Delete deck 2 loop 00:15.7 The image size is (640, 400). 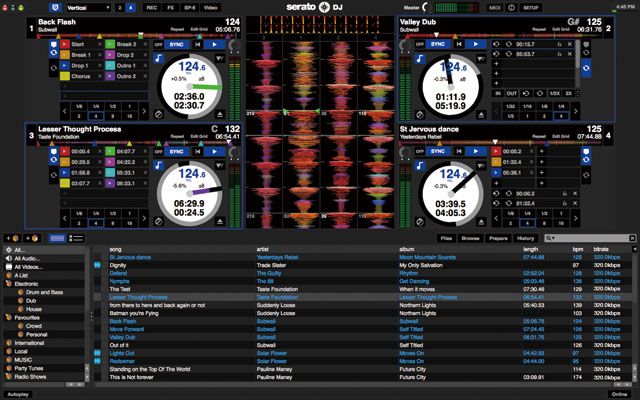click(570, 44)
